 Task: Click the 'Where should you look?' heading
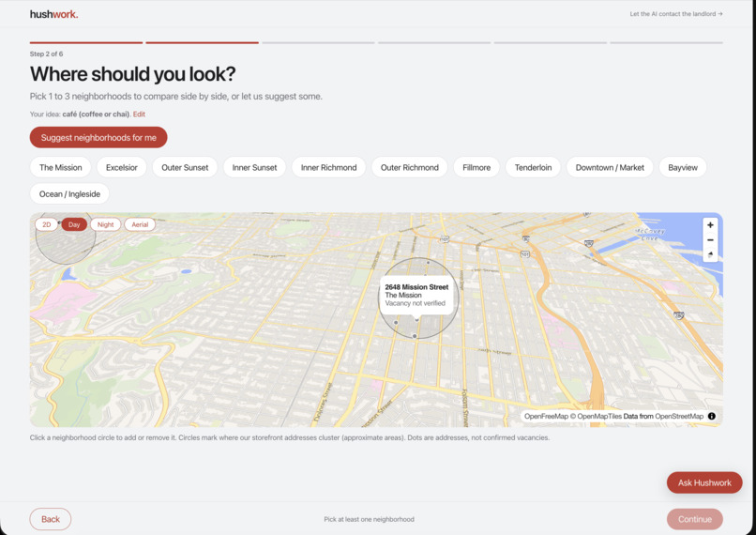[132, 74]
